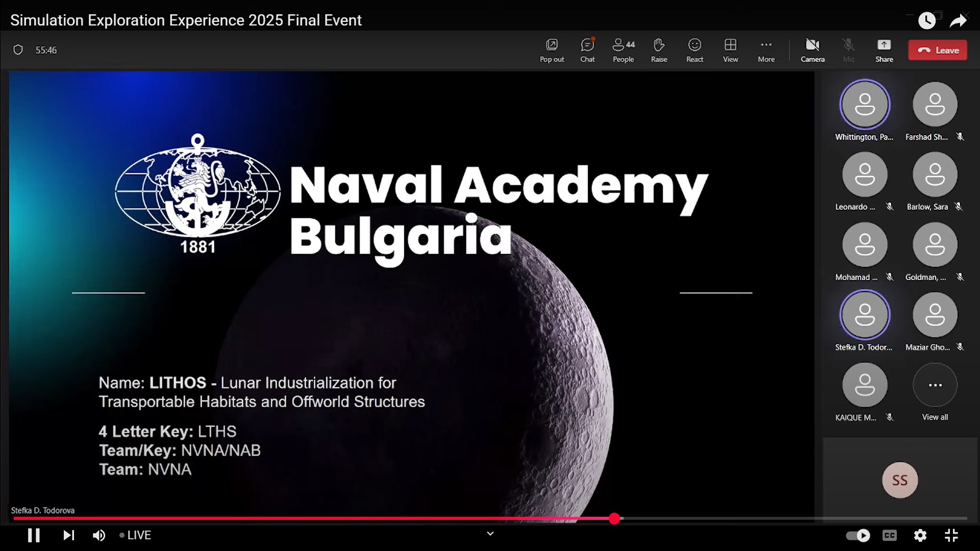Seek using the red progress bar handle
Screen dimensions: 980x551
pos(615,518)
